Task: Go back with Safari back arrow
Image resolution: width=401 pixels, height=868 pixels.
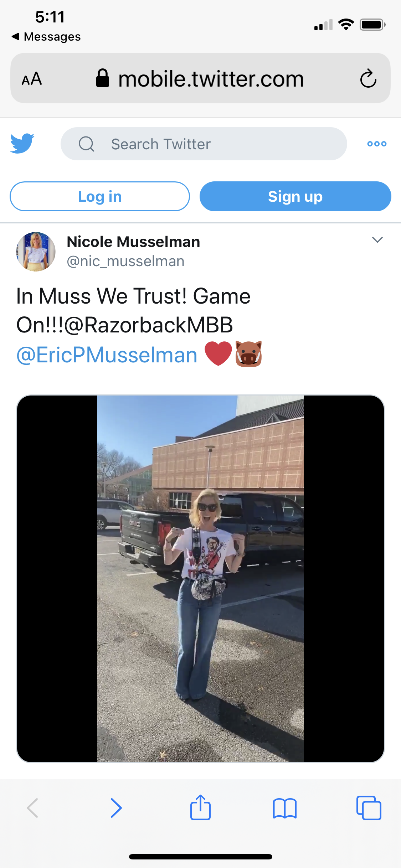Action: tap(32, 808)
